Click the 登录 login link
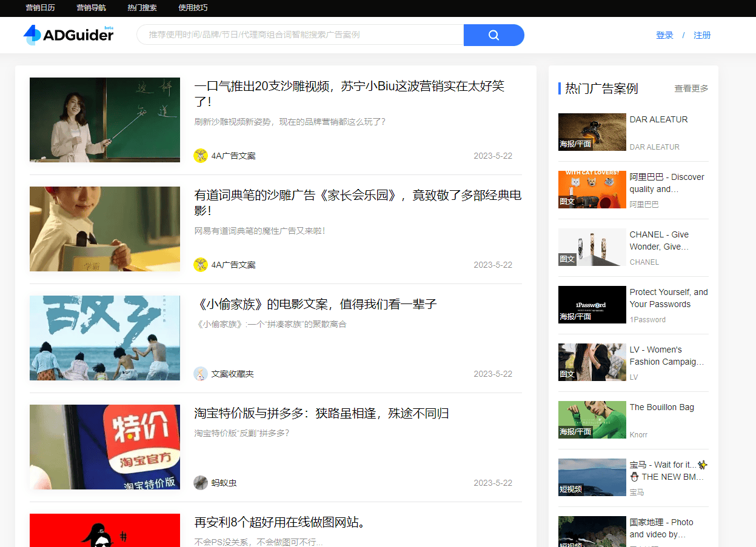The height and width of the screenshot is (547, 756). pos(664,35)
